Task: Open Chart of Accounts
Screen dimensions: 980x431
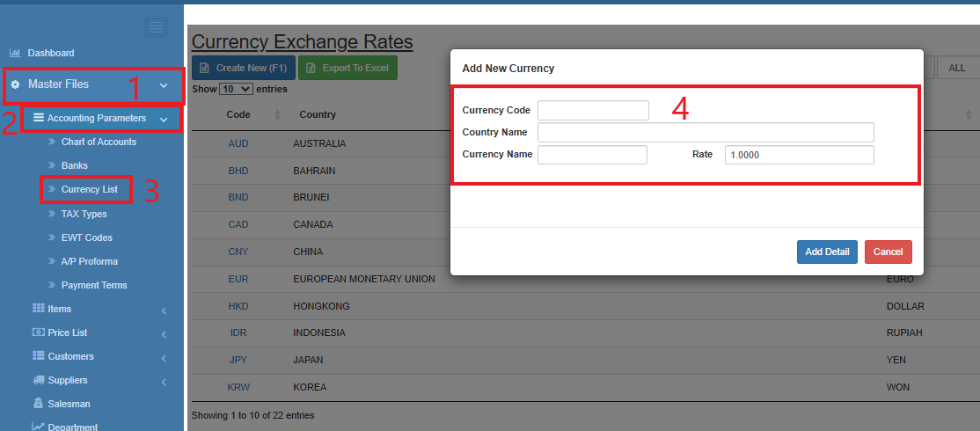Action: [x=99, y=142]
